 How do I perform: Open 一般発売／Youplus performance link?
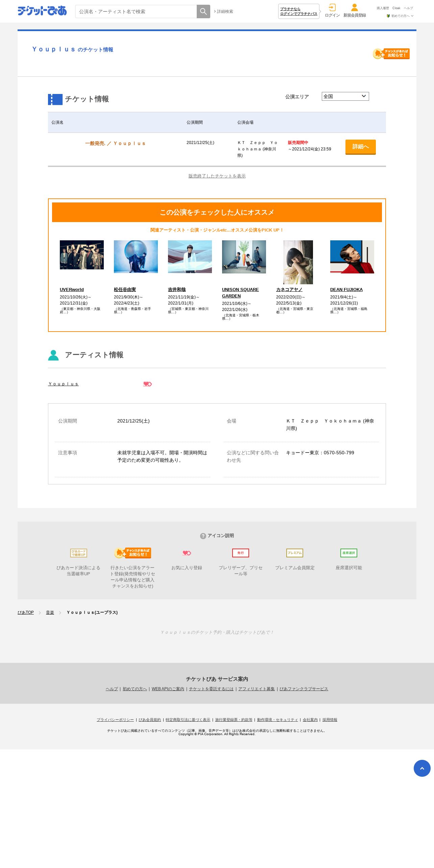pos(115,143)
